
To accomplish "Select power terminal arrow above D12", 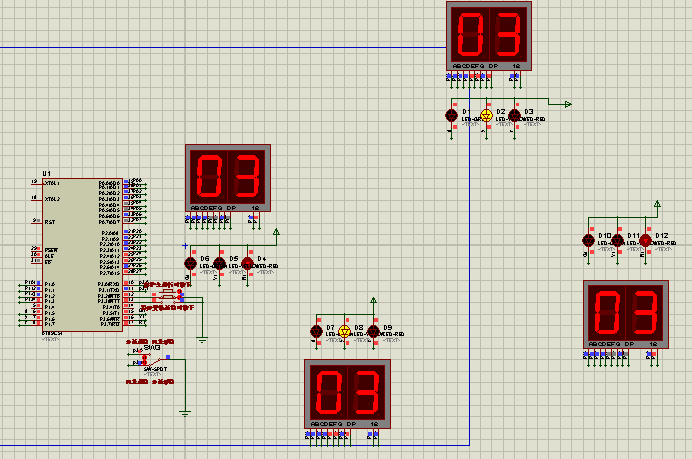I will coord(657,205).
